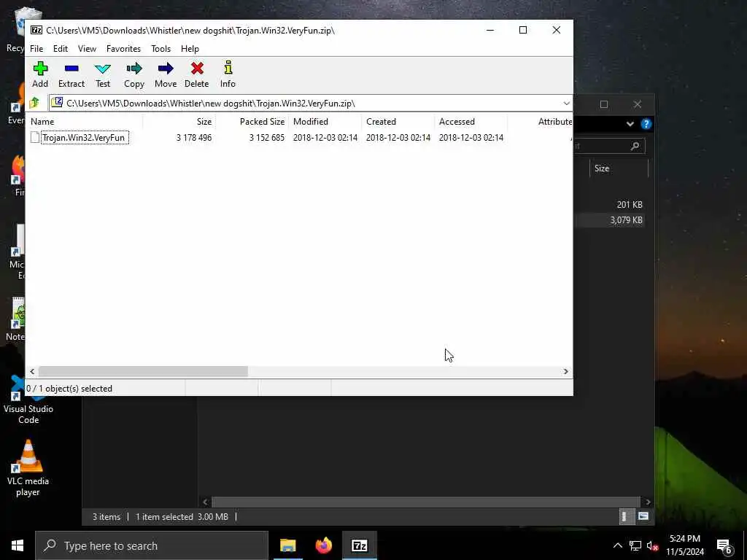The width and height of the screenshot is (747, 560).
Task: Click the 3,079 KB entry in Explorer
Action: click(x=626, y=220)
